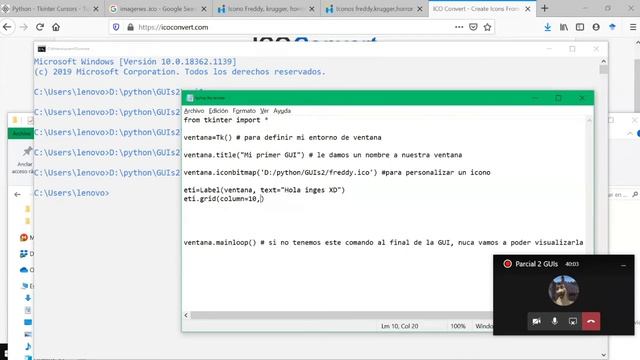Screen dimensions: 640x360
Task: Open page actions three-dot menu
Action: click(x=459, y=27)
